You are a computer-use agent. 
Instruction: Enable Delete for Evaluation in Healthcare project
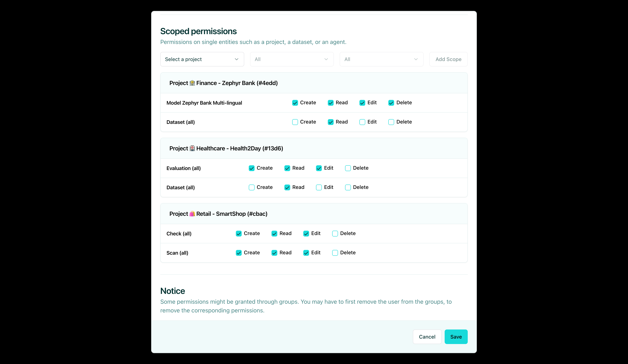point(348,168)
